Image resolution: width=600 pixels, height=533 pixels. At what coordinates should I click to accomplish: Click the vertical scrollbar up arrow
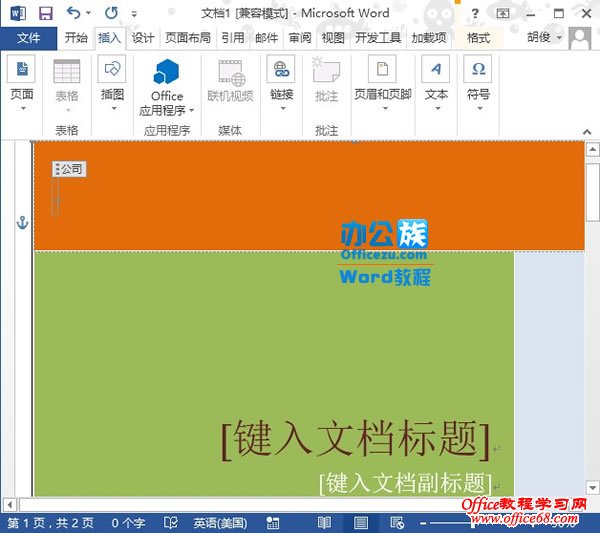click(592, 150)
